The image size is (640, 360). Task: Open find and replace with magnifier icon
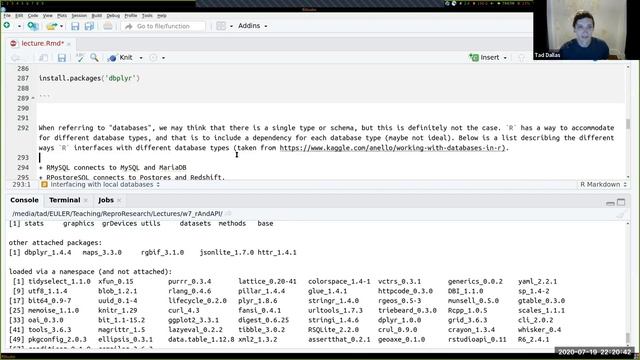click(x=94, y=58)
